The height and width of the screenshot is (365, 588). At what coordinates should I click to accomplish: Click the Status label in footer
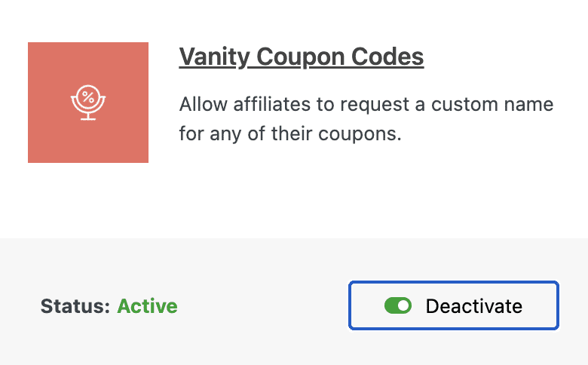pos(75,306)
